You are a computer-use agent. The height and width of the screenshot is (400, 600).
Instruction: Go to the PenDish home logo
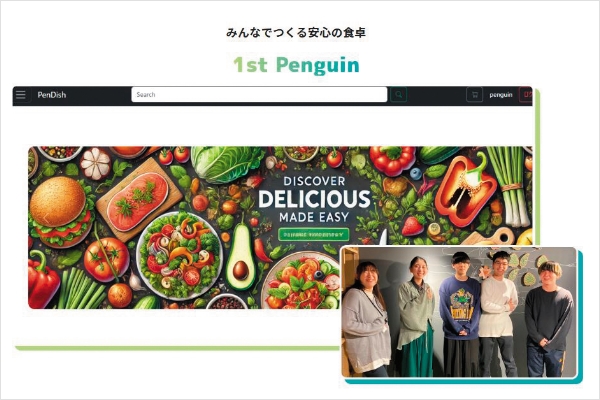[52, 95]
